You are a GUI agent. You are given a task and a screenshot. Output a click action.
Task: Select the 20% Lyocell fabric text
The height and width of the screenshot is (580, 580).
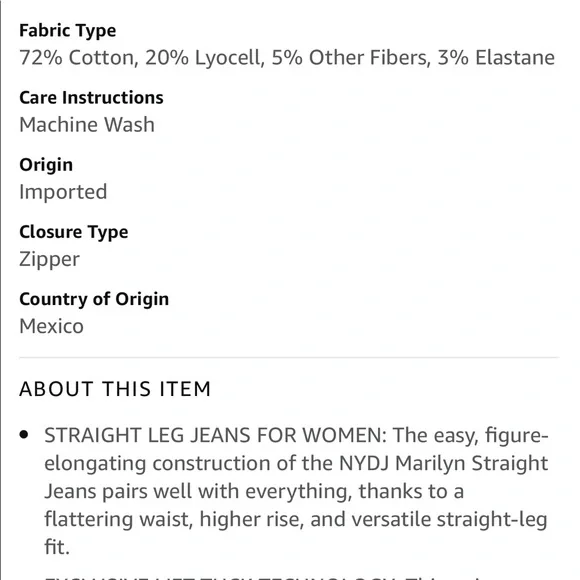(205, 58)
